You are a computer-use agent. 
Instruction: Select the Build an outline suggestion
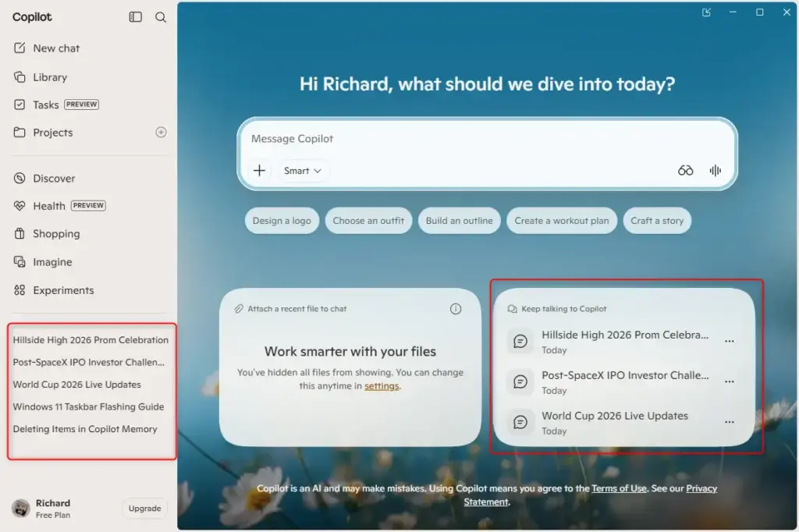point(459,221)
